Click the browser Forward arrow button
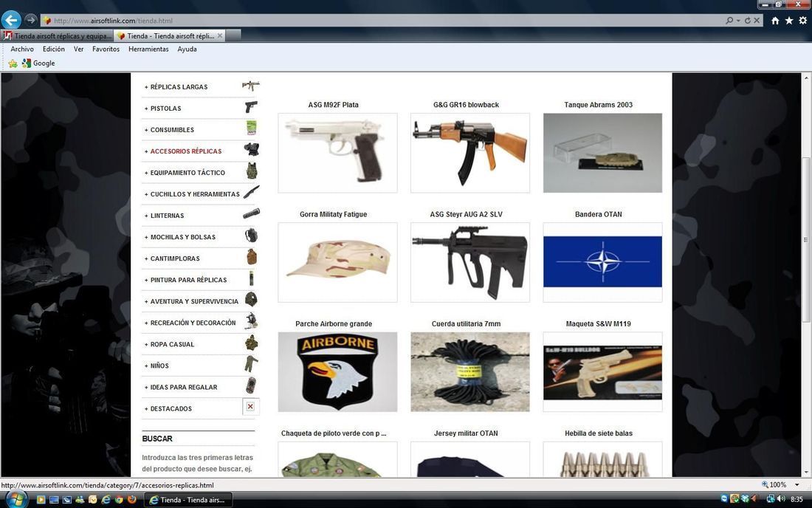812x508 pixels. click(x=30, y=20)
